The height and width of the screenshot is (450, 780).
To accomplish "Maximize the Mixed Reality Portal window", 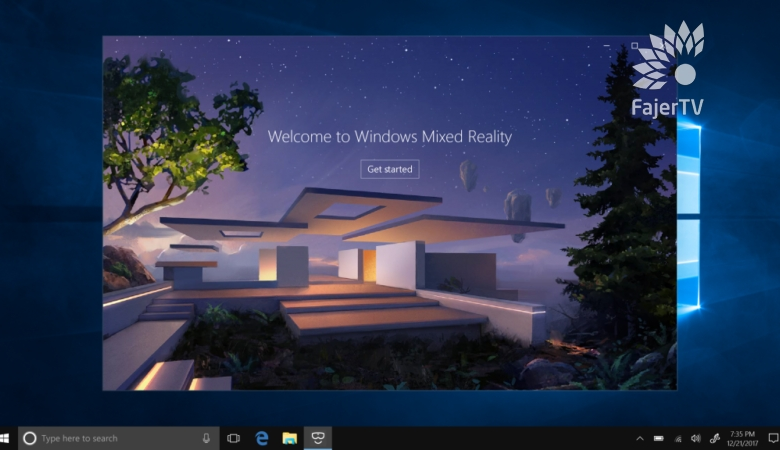I will pyautogui.click(x=634, y=46).
